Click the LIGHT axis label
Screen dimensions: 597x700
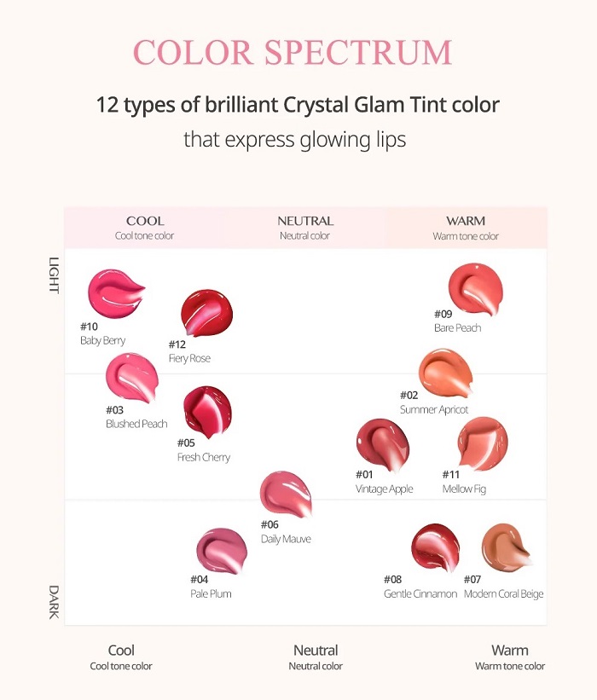coord(54,275)
